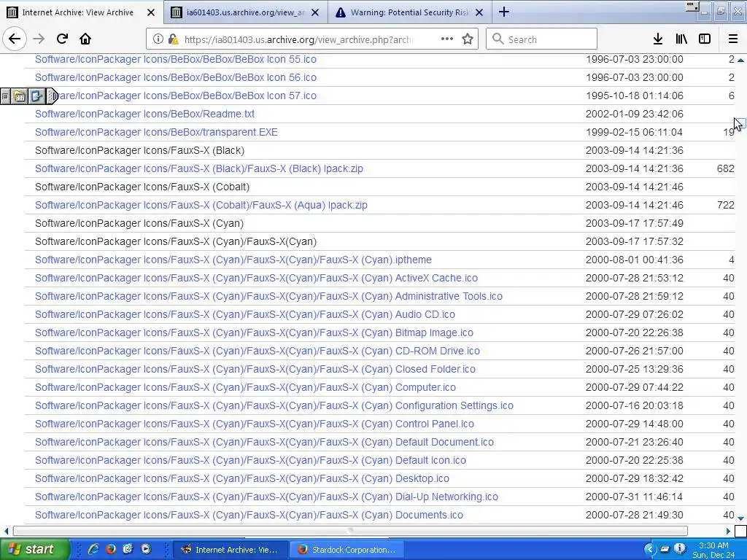Viewport: 747px width, 560px height.
Task: Open BeBox Icon 55.ico link
Action: [175, 59]
